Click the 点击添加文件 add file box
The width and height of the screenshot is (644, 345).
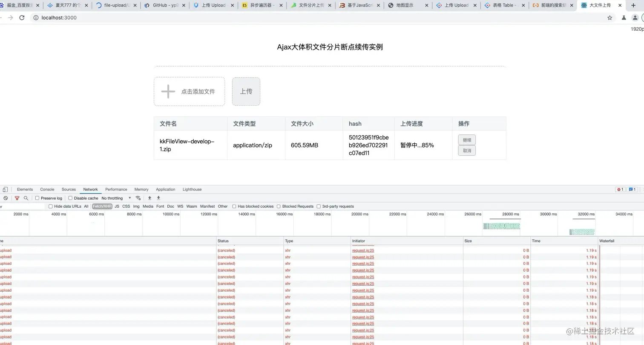tap(189, 91)
